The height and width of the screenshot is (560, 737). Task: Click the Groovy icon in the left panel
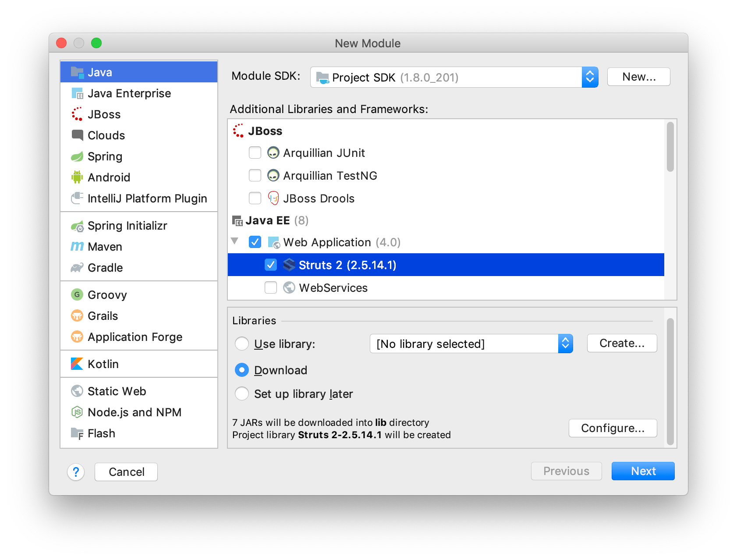point(77,294)
